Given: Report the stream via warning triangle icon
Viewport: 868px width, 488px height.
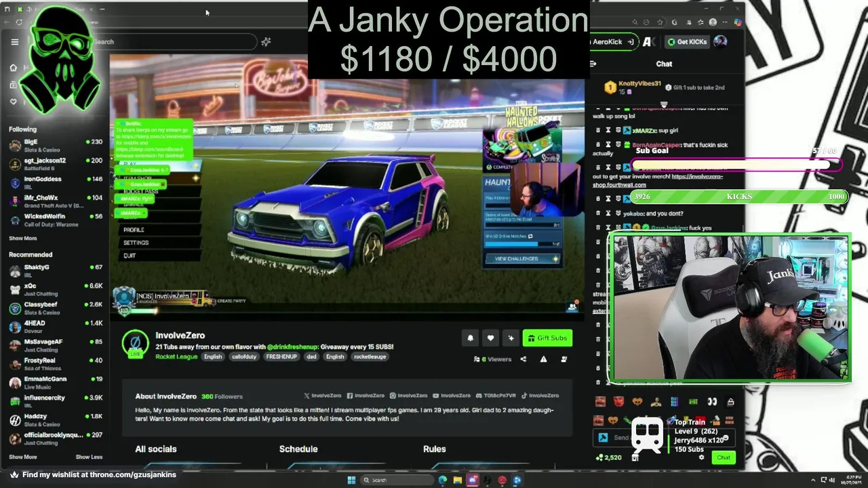Looking at the screenshot, I should coord(543,359).
